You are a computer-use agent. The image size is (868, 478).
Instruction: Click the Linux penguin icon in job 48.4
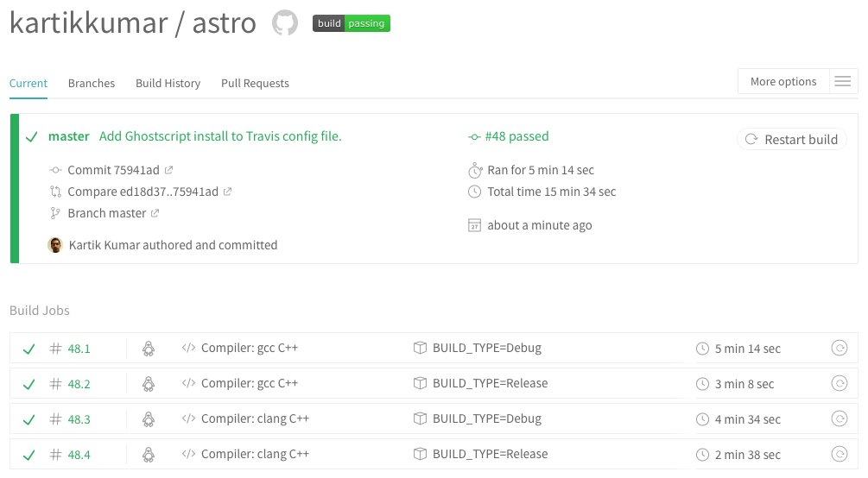pyautogui.click(x=149, y=454)
